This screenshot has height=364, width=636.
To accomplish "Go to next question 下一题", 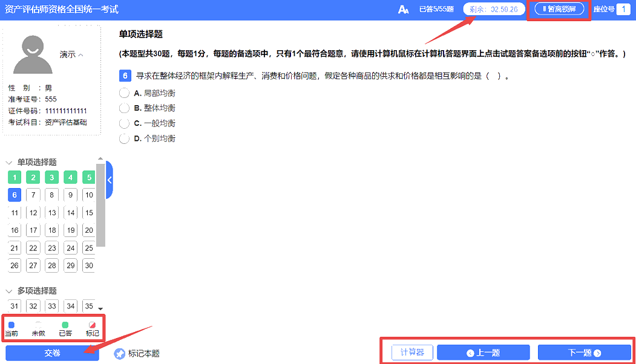I will coord(584,353).
